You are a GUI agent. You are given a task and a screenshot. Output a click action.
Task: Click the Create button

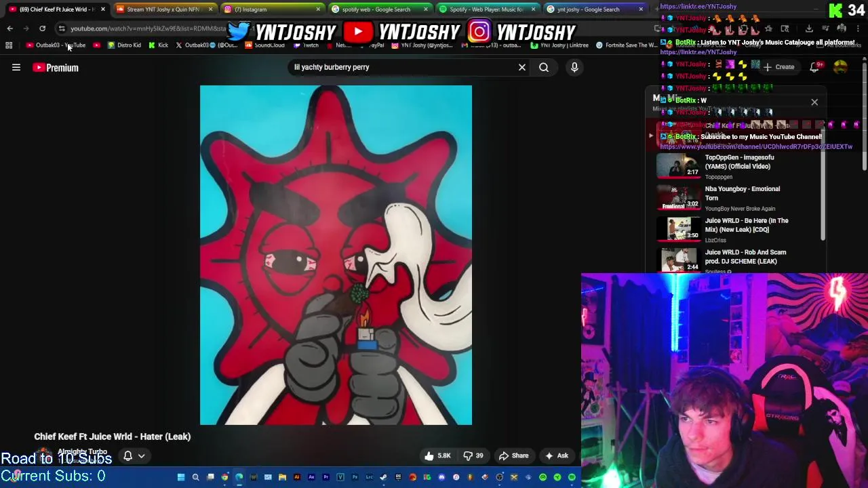[x=778, y=66]
